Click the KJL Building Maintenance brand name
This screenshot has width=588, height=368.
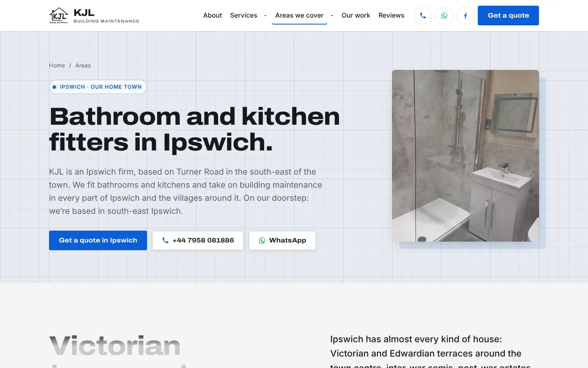pos(106,16)
